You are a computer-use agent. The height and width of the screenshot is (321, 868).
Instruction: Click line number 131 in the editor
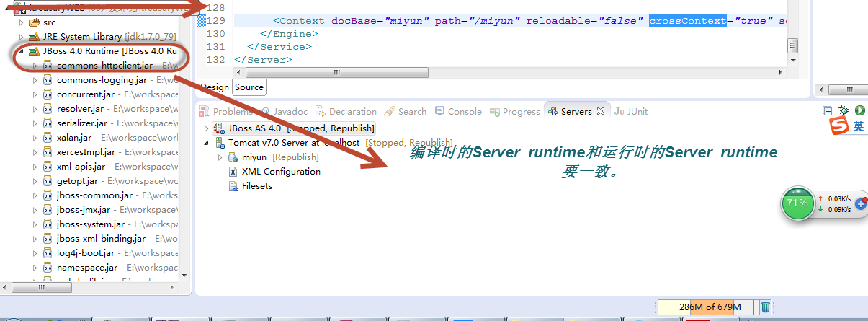pyautogui.click(x=215, y=47)
